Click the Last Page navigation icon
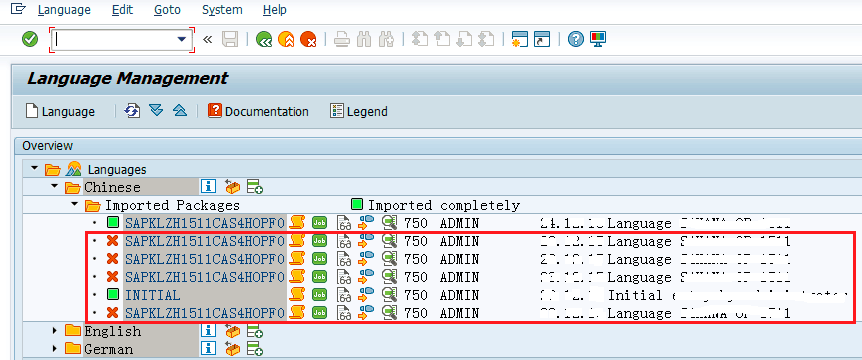The height and width of the screenshot is (360, 862). pyautogui.click(x=486, y=40)
